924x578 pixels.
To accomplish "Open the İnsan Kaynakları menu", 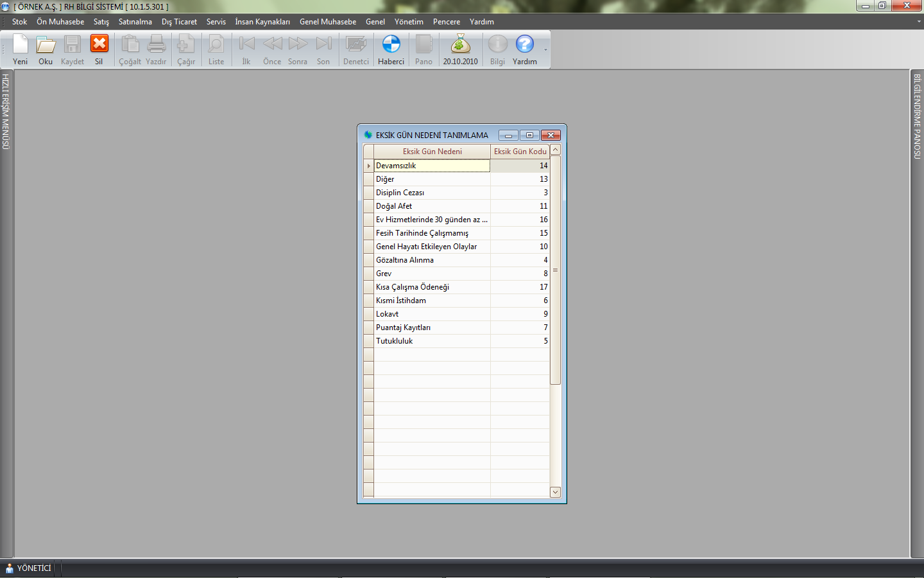I will [262, 22].
